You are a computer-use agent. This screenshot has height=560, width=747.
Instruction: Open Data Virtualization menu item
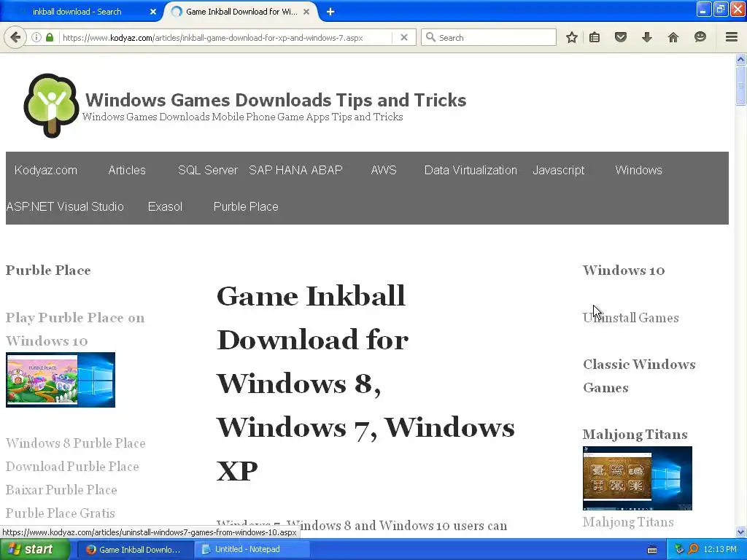point(471,170)
